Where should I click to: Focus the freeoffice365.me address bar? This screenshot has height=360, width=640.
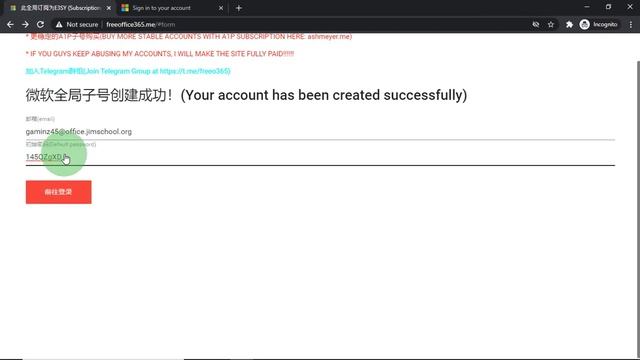point(140,24)
